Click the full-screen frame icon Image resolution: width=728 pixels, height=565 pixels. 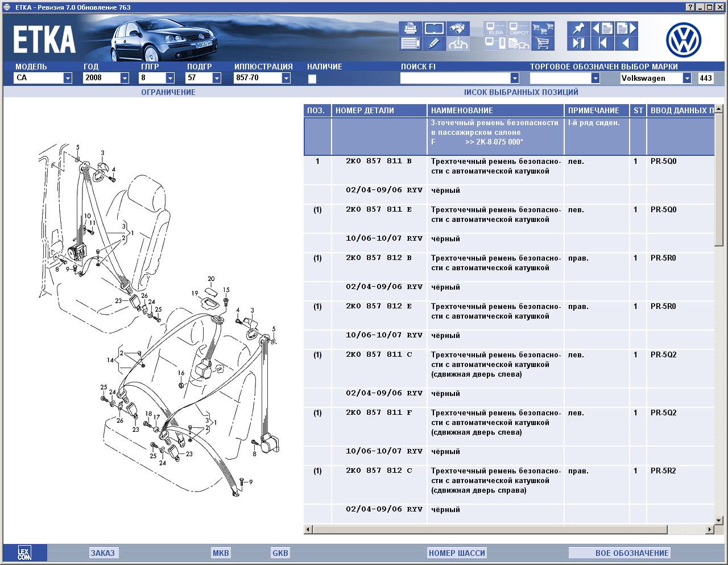pos(434,28)
